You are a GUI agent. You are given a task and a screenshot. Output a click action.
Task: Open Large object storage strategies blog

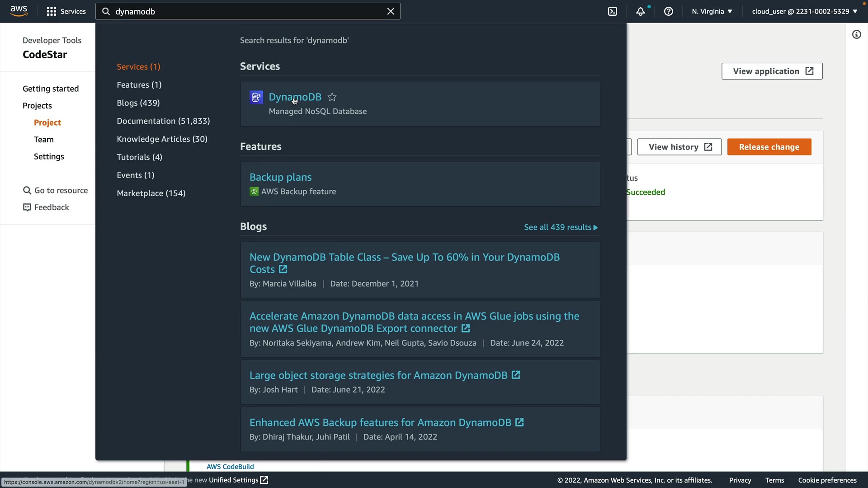pos(378,375)
